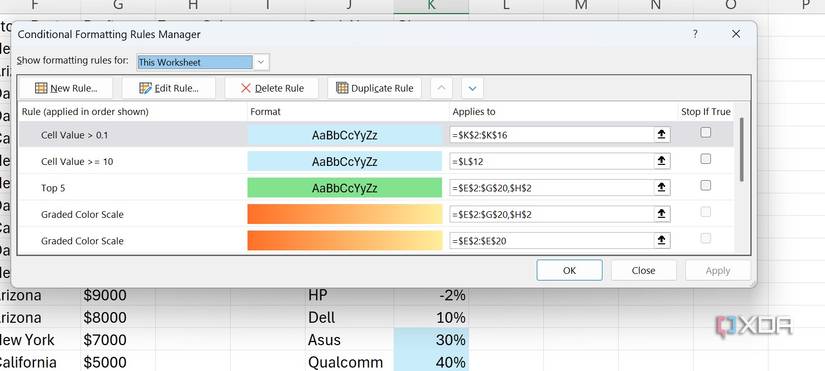Click the Close button in dialog
Viewport: 825px width, 371px height.
[643, 270]
